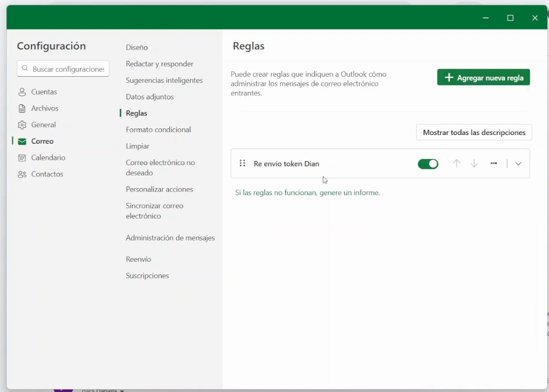Click the Contactos people icon
Screen dimensions: 549x392
22,174
